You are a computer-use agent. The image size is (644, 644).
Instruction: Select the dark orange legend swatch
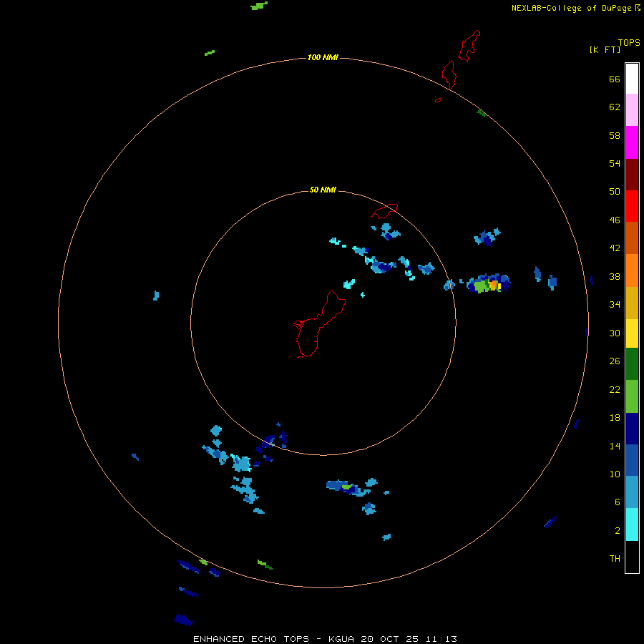pos(632,238)
